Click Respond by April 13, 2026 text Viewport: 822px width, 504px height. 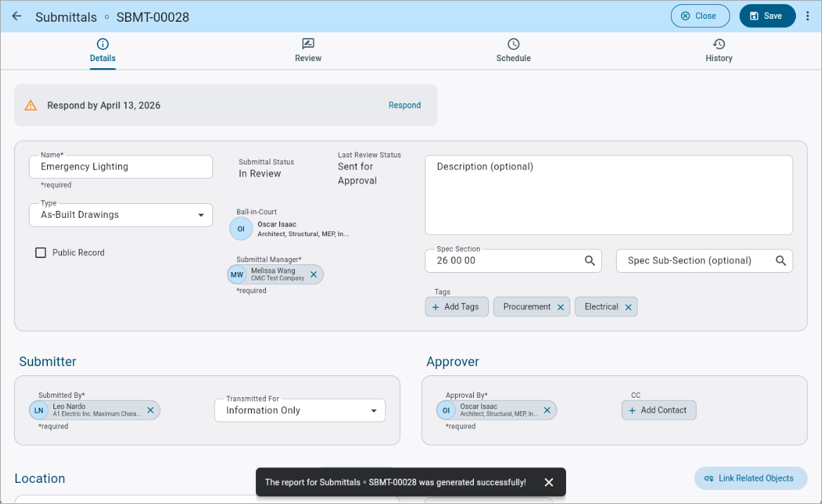coord(104,105)
